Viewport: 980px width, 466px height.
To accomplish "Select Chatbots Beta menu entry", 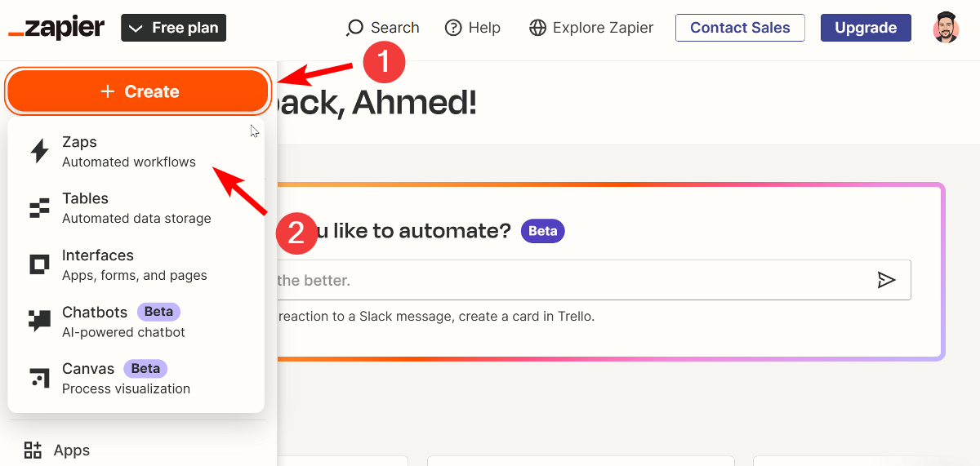I will (122, 322).
